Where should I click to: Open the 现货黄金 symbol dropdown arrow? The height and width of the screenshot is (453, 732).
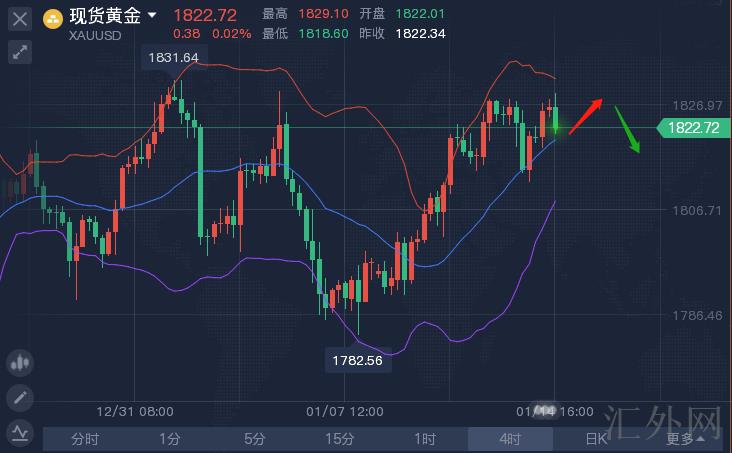(x=152, y=16)
